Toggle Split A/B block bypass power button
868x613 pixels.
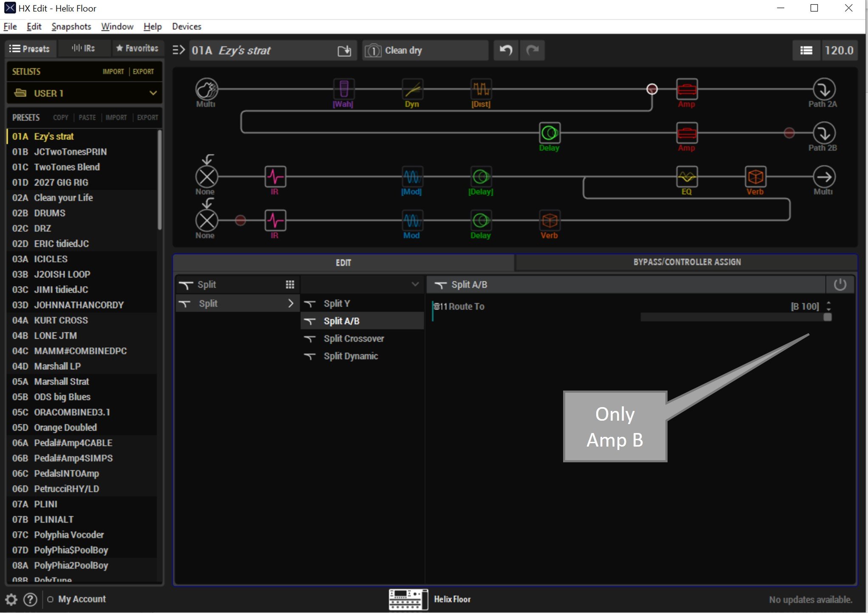pos(840,284)
